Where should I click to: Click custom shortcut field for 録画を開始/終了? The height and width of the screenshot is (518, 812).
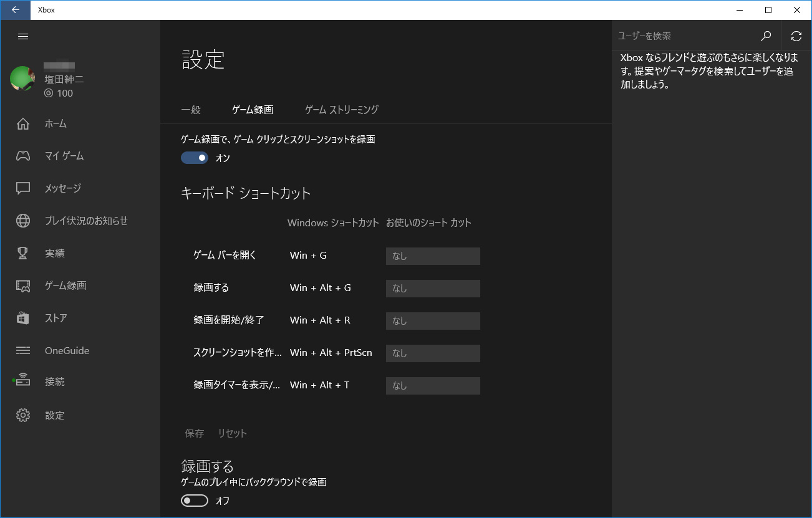pyautogui.click(x=433, y=321)
